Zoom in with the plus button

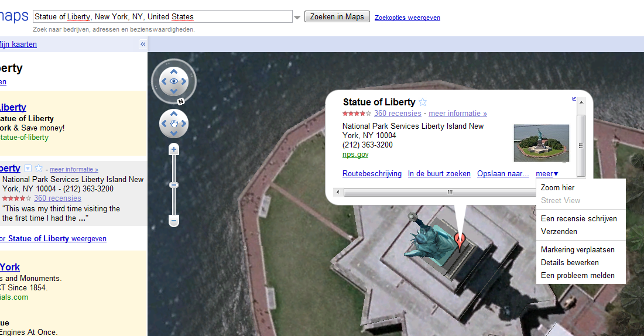[x=174, y=149]
